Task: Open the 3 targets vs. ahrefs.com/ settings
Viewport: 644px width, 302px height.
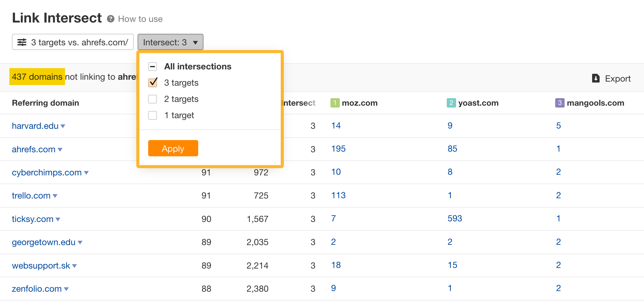Action: point(73,42)
